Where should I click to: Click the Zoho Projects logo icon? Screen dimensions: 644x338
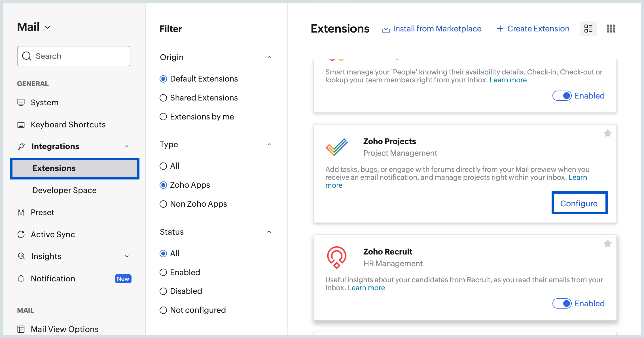[336, 147]
